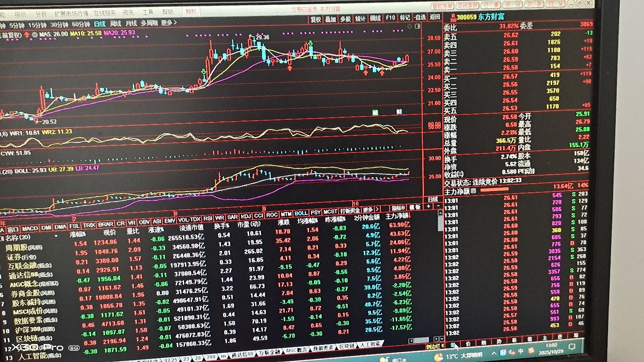This screenshot has height=362, width=644.
Task: Open the 工具 menu
Action: pos(148,12)
